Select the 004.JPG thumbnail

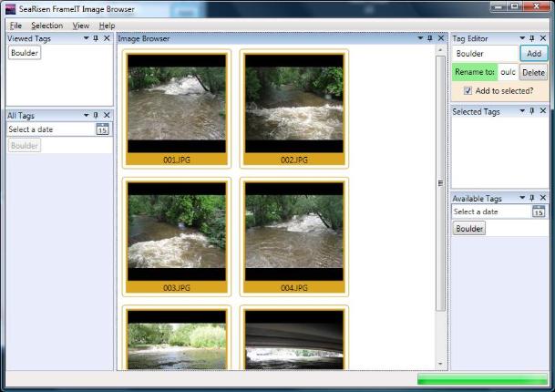294,236
